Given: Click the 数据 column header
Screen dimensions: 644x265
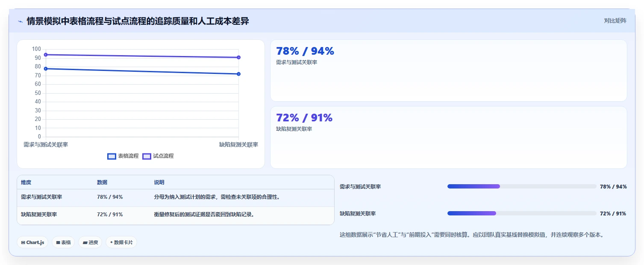Looking at the screenshot, I should click(x=102, y=183).
